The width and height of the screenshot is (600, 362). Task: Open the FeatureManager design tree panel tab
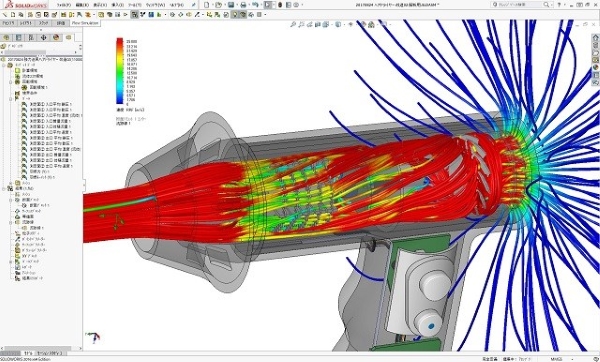click(7, 38)
